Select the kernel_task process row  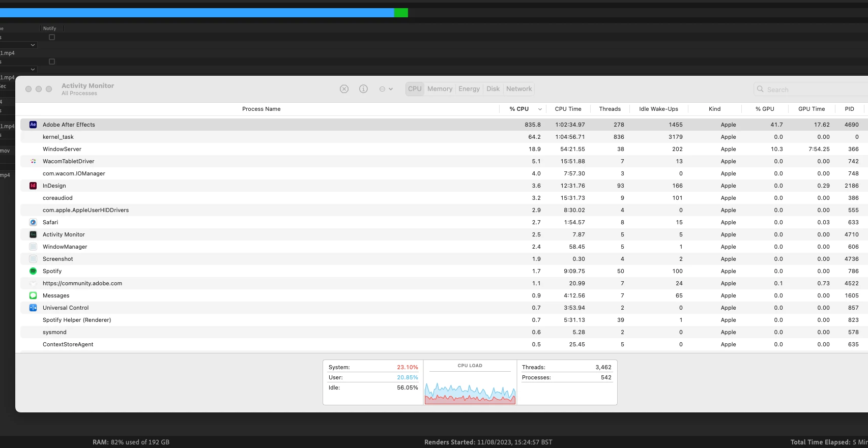coord(444,137)
